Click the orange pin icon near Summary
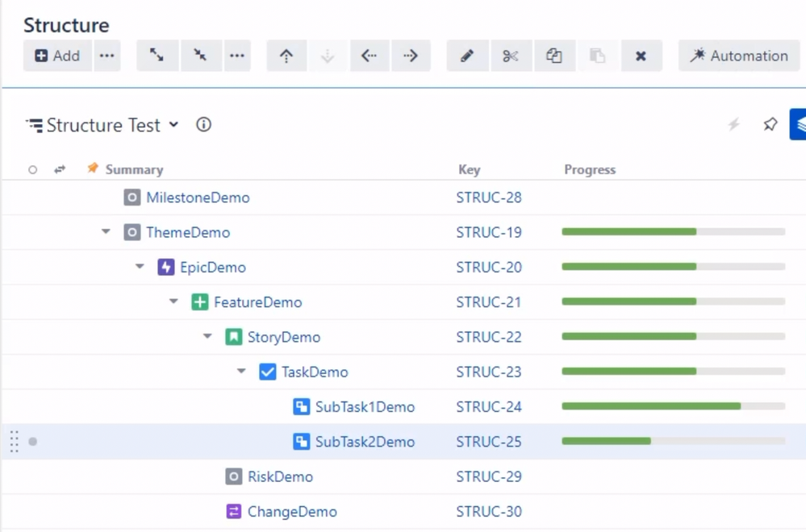The width and height of the screenshot is (806, 532). point(93,168)
